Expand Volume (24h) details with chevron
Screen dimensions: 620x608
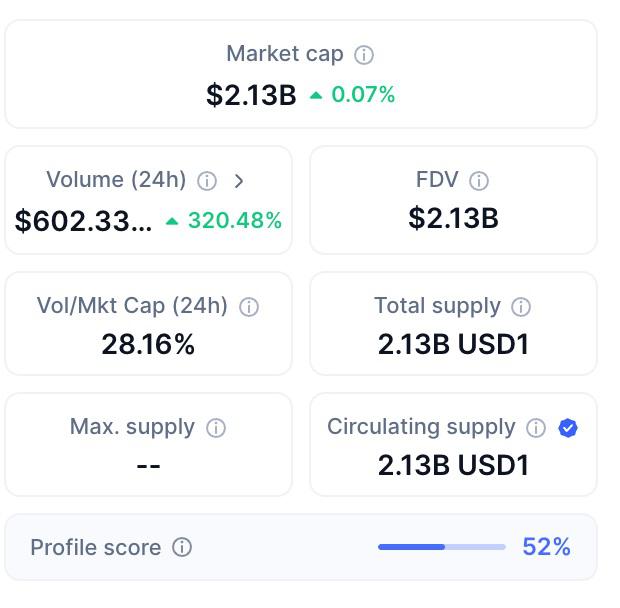pyautogui.click(x=238, y=181)
